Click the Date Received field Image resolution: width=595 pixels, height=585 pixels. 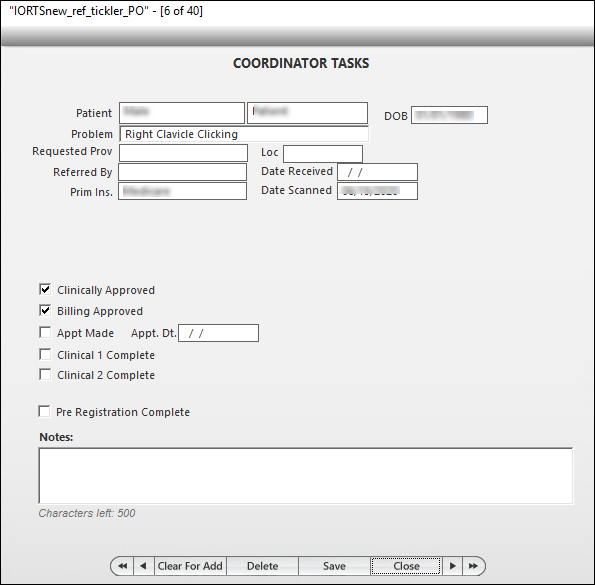[378, 172]
